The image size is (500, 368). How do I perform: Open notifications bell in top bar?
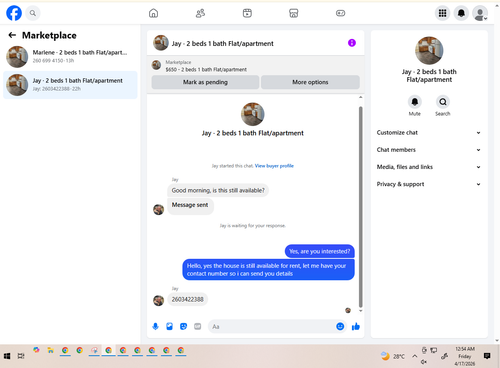pos(461,13)
